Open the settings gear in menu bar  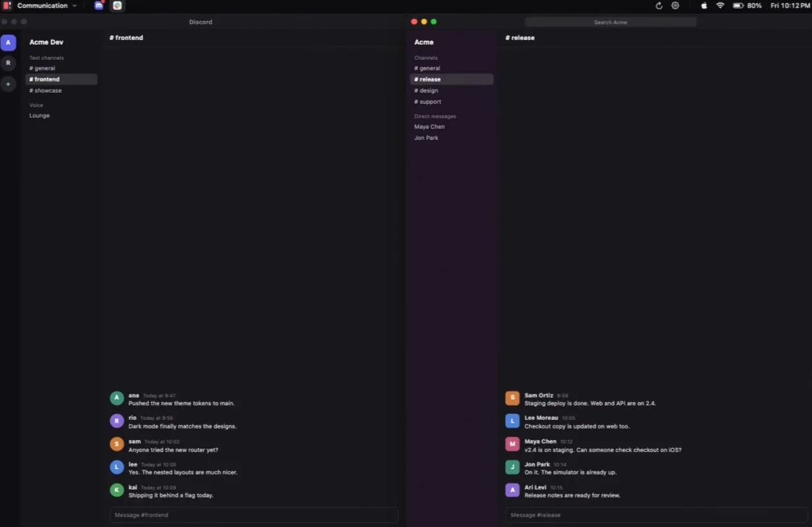tap(675, 5)
